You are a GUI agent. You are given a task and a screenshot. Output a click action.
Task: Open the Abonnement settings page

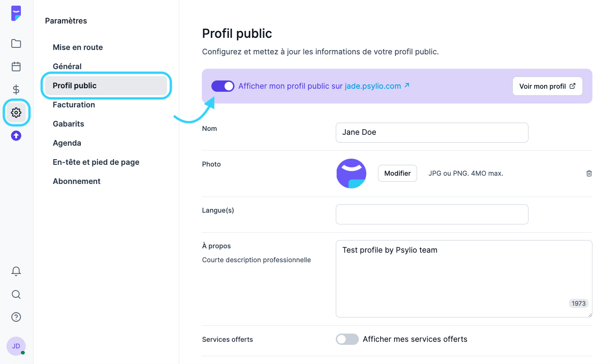(77, 181)
